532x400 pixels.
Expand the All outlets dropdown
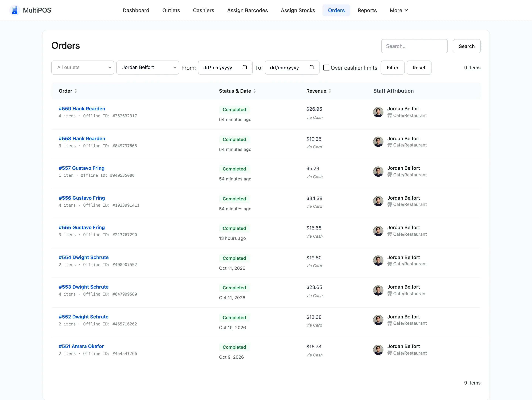[x=83, y=68]
